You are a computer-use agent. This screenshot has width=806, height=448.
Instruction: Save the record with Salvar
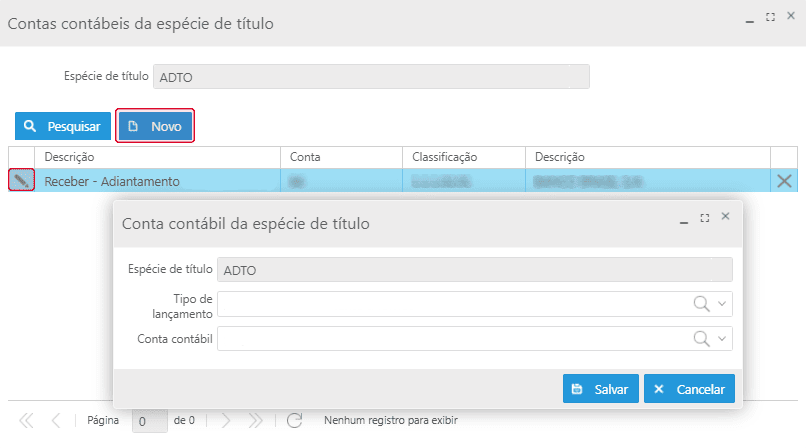[x=600, y=389]
